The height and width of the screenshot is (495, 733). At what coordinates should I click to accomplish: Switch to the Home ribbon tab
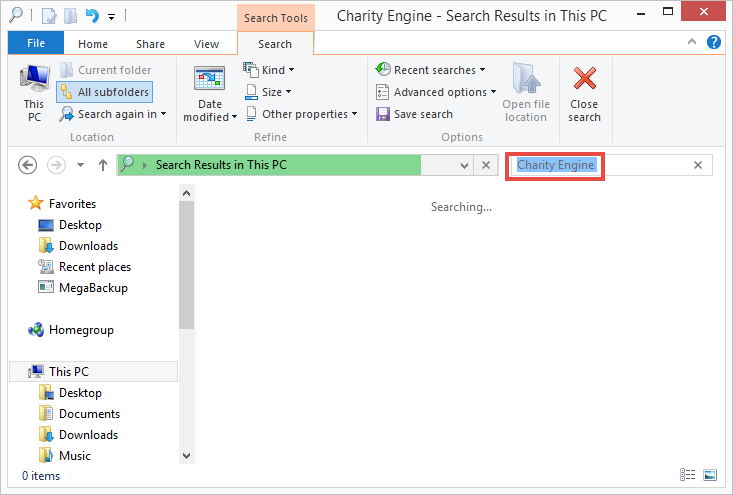(93, 44)
